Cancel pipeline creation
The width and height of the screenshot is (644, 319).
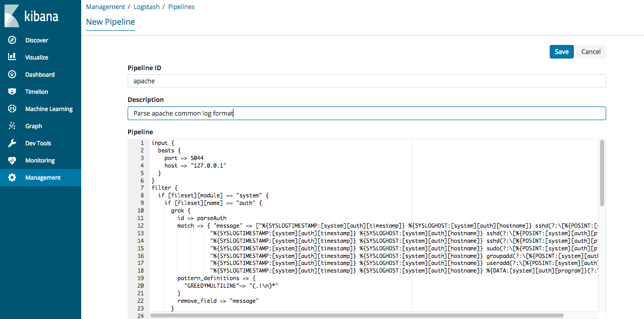[591, 51]
